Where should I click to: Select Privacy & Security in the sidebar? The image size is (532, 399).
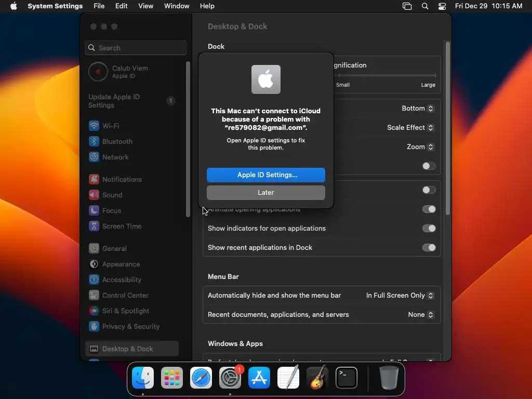(x=132, y=327)
